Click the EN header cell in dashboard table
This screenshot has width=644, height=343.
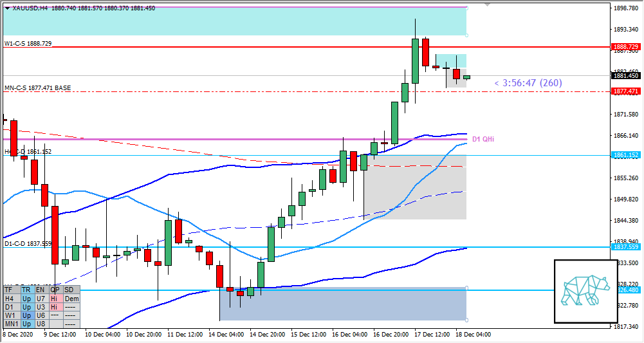click(41, 290)
